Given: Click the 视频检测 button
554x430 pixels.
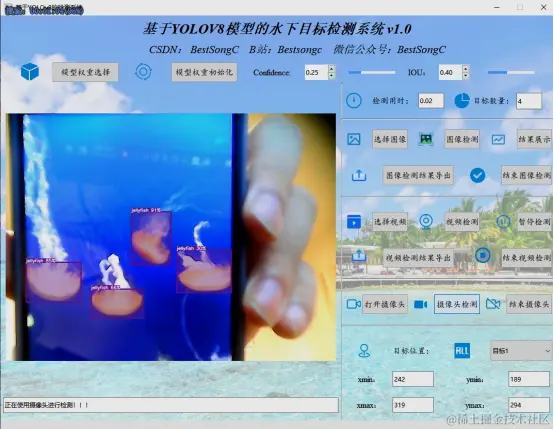Looking at the screenshot, I should click(x=462, y=222).
